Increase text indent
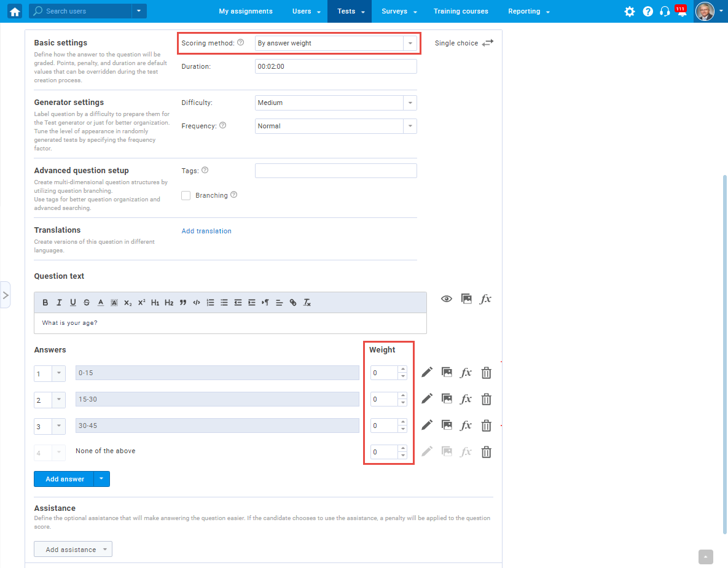The image size is (728, 568). pos(252,303)
